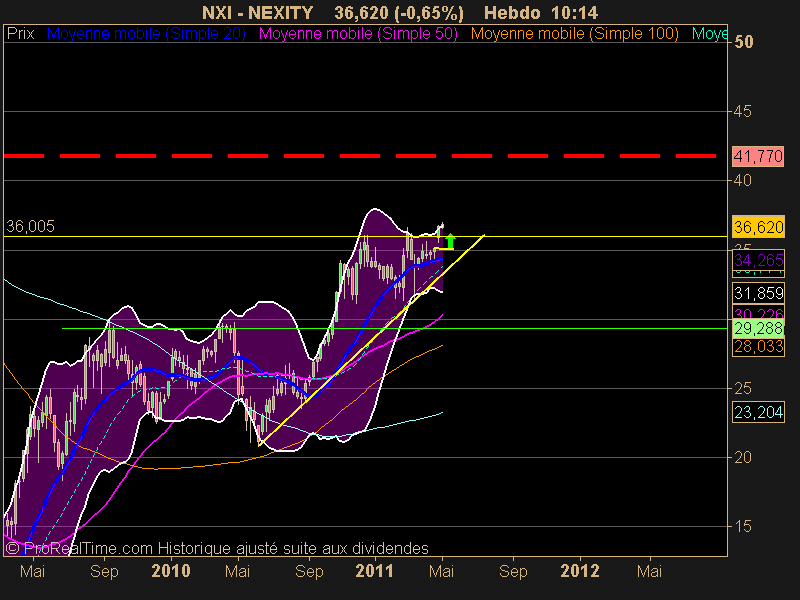The height and width of the screenshot is (600, 800).
Task: Click the '36,005' horizontal line label
Action: click(x=30, y=227)
